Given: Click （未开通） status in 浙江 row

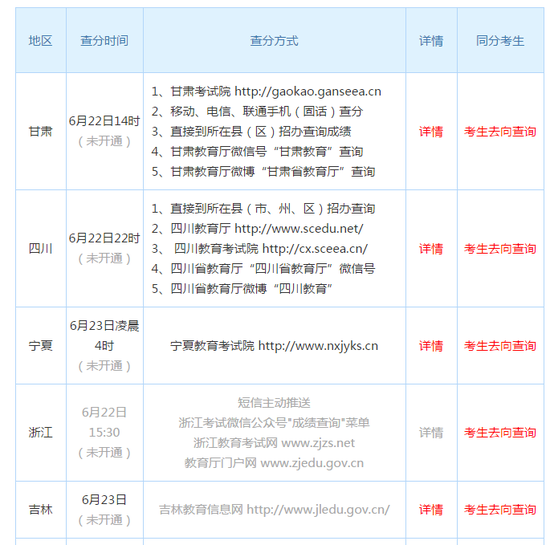Looking at the screenshot, I should (x=105, y=453).
